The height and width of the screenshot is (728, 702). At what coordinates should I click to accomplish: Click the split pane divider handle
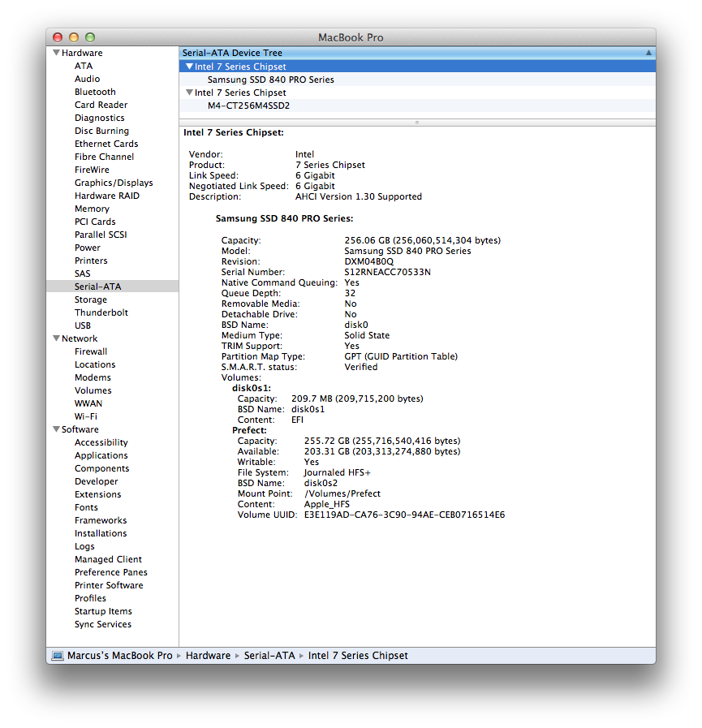[417, 123]
